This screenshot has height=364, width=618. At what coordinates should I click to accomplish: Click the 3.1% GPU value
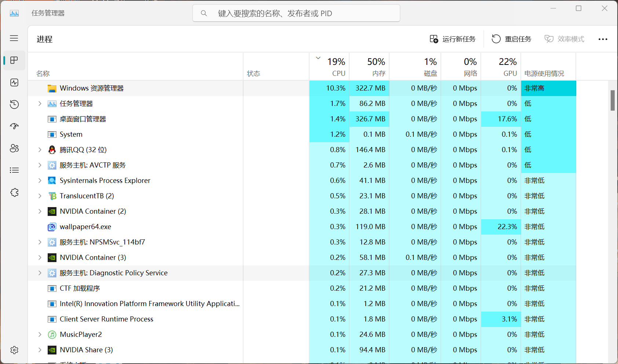coord(510,319)
